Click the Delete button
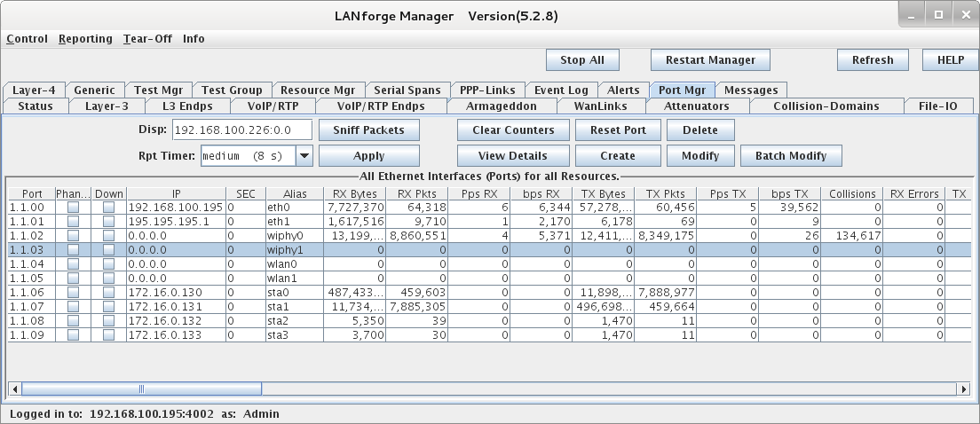 [x=700, y=130]
